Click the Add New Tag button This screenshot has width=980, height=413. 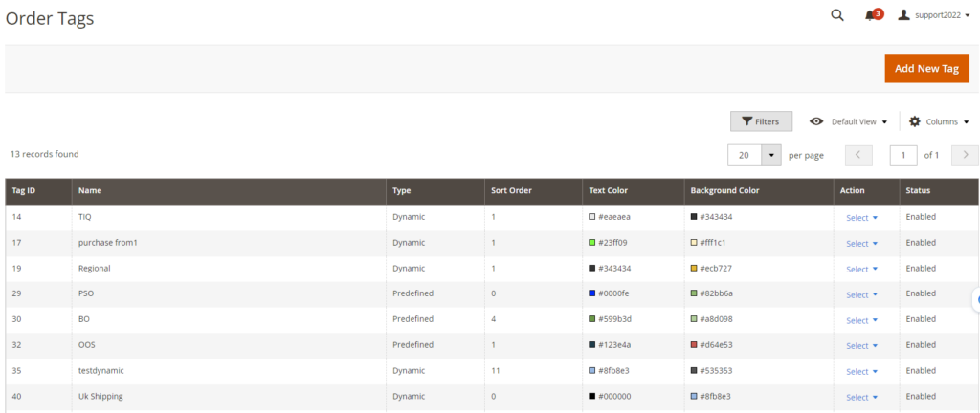pyautogui.click(x=925, y=69)
